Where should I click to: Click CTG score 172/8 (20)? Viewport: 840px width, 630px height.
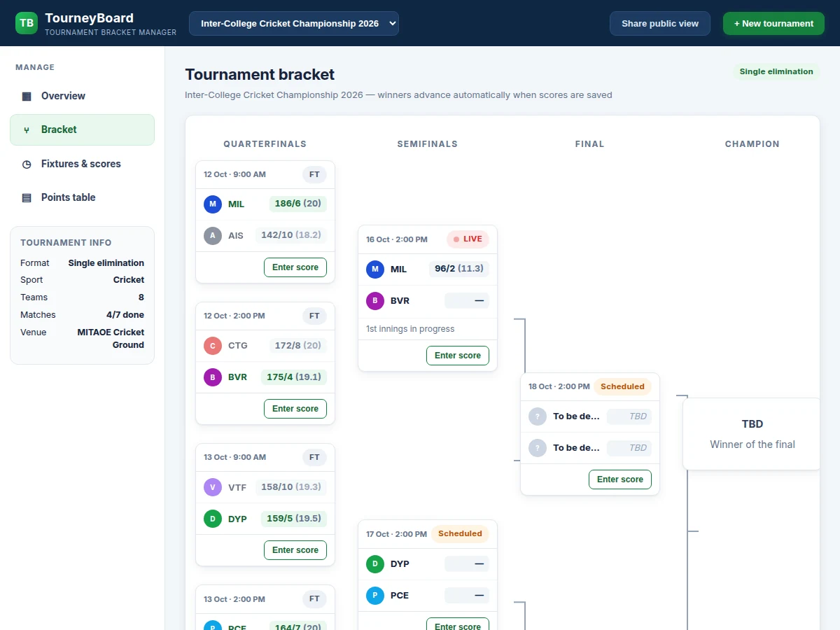pyautogui.click(x=298, y=345)
